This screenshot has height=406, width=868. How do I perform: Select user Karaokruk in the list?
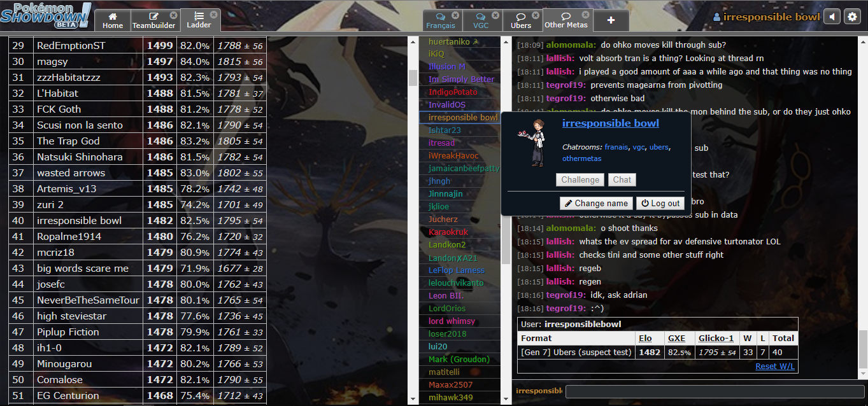coord(460,232)
